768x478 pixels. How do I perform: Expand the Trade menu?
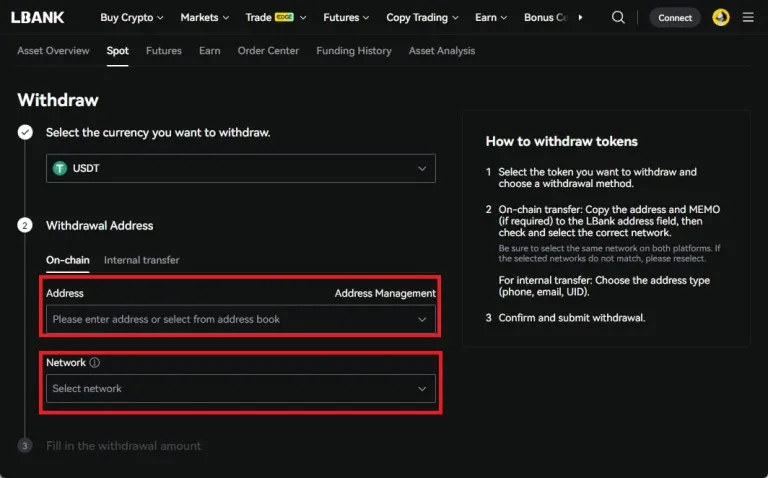pyautogui.click(x=276, y=18)
